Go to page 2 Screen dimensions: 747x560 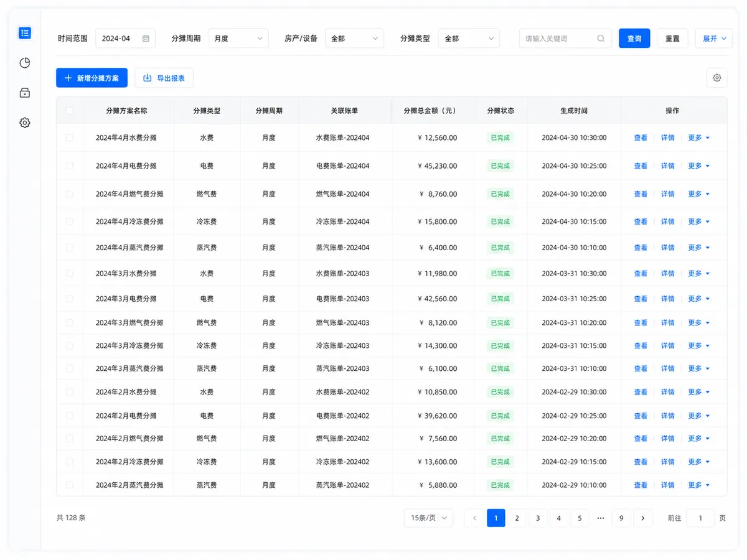(x=517, y=518)
